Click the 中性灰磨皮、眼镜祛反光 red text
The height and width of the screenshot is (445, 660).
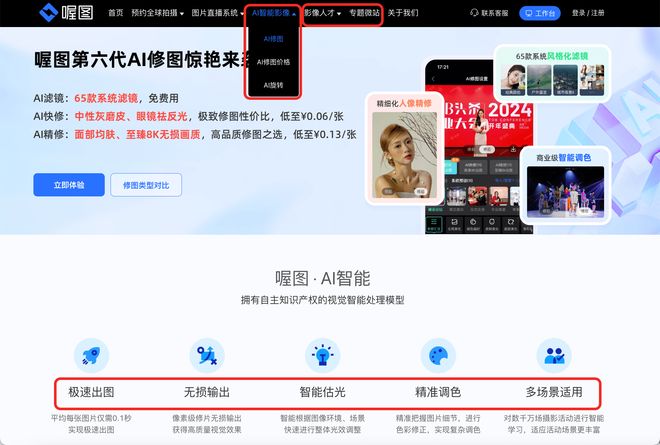click(x=131, y=116)
